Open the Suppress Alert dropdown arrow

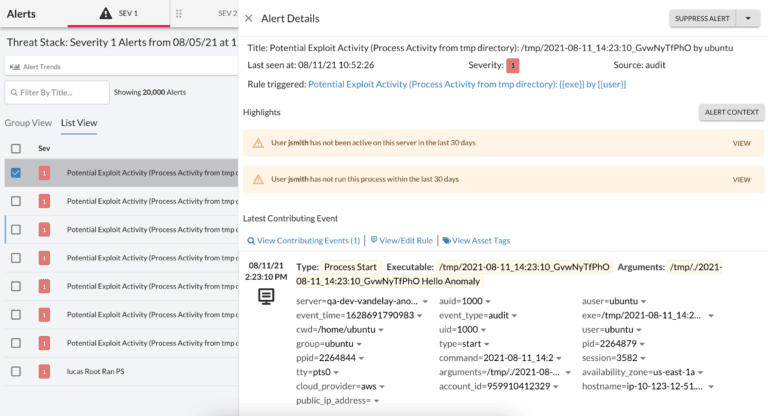[x=748, y=18]
